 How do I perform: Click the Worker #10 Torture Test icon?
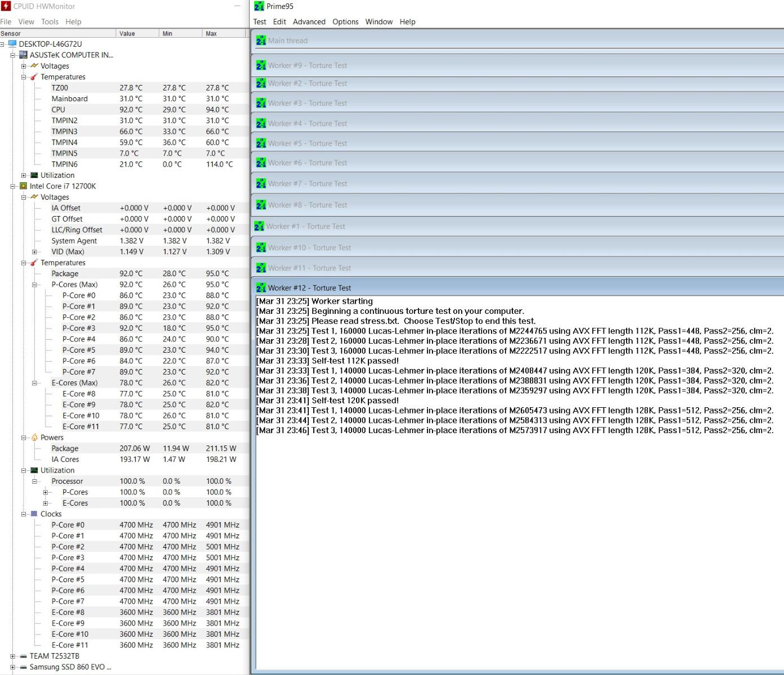[x=261, y=247]
